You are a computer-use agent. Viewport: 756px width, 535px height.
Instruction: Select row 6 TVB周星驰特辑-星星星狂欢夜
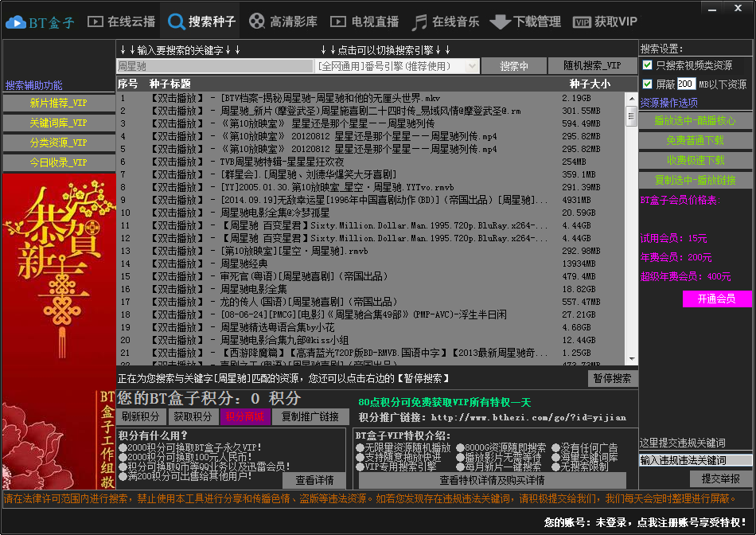[371, 162]
